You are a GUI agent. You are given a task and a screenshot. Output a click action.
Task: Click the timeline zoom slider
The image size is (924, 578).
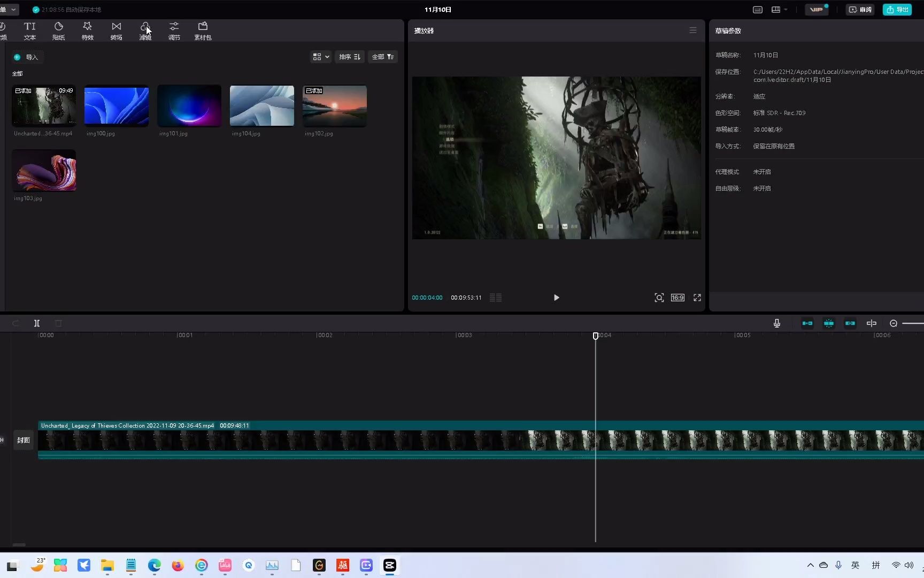[913, 323]
